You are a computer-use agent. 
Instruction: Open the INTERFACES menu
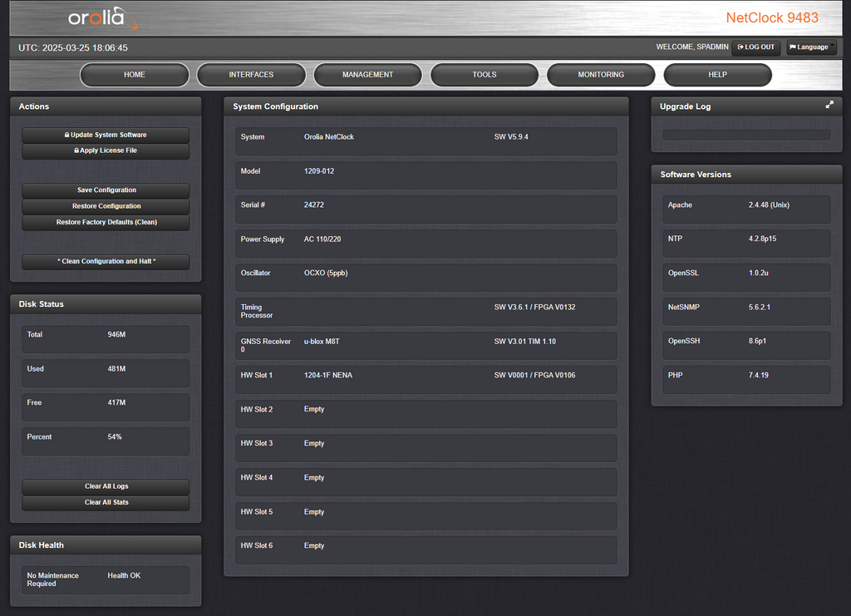tap(251, 75)
